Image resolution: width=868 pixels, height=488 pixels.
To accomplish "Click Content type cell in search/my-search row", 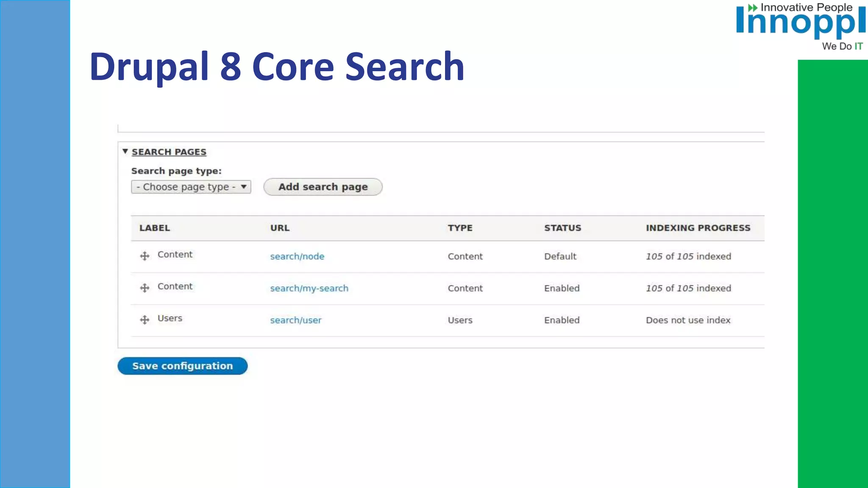I will pos(465,288).
